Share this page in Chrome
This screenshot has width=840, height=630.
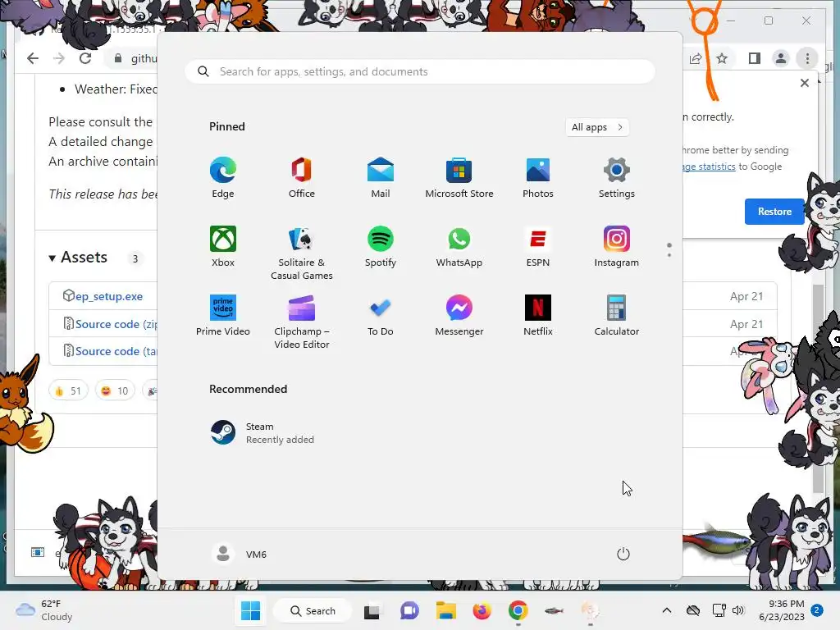[x=696, y=58]
